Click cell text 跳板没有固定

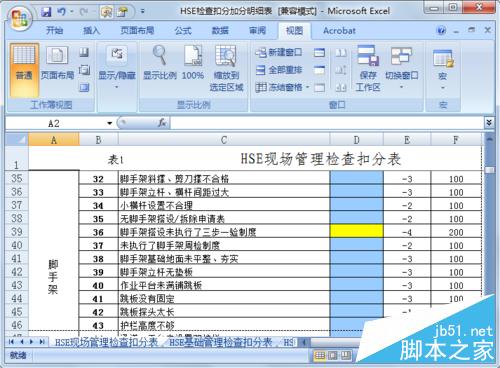coord(147,299)
